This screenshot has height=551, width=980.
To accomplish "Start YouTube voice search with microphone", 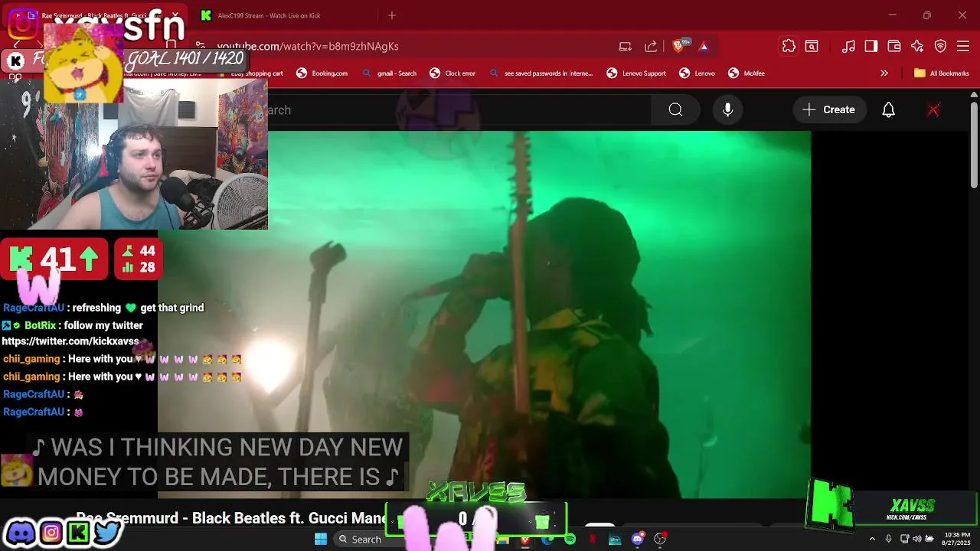I will point(728,110).
